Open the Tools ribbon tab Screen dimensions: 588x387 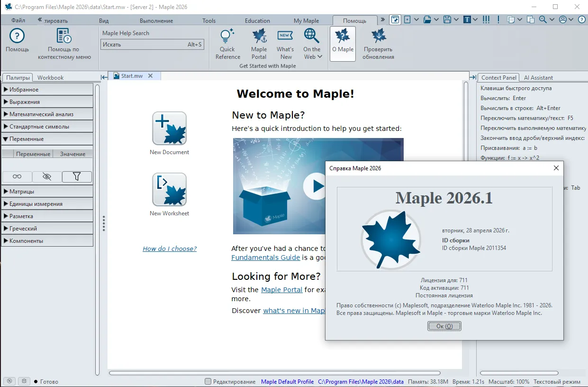click(209, 20)
